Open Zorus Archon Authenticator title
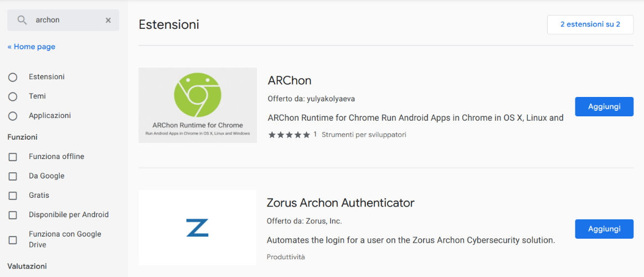Screen dimensions: 644x277 point(341,203)
